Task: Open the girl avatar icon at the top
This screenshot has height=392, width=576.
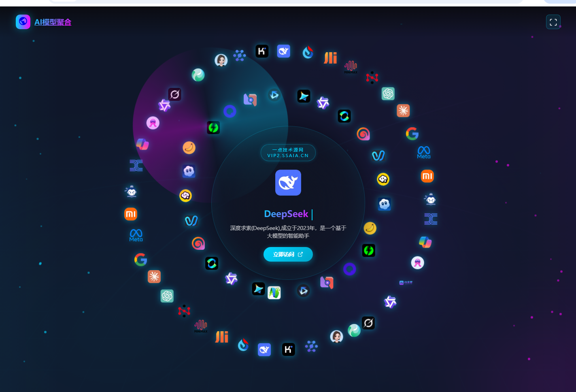Action: coord(221,60)
